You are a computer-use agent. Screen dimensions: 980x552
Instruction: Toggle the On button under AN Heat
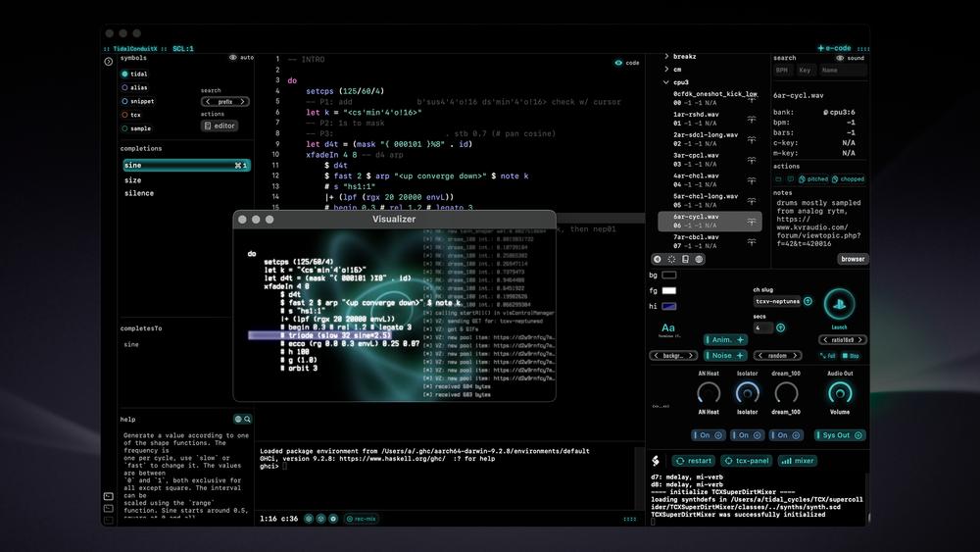point(709,435)
